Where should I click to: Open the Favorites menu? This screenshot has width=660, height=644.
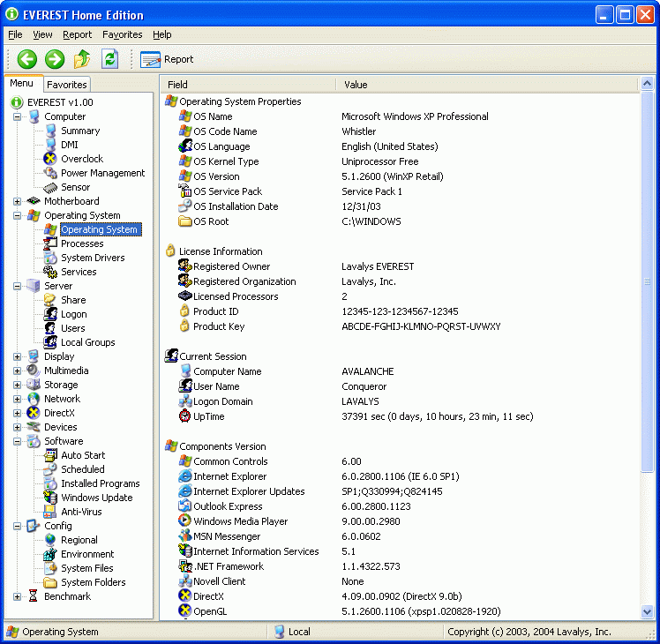122,34
